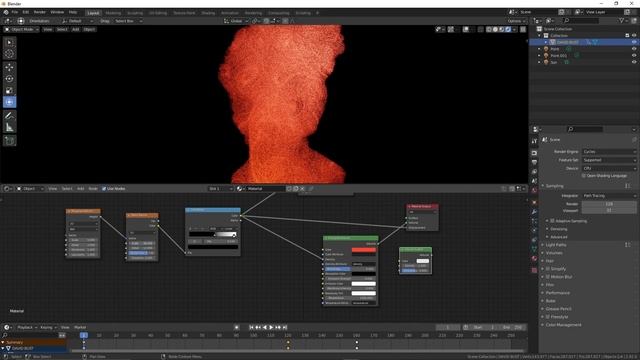The height and width of the screenshot is (360, 640).
Task: Open the Window menu
Action: pyautogui.click(x=57, y=12)
